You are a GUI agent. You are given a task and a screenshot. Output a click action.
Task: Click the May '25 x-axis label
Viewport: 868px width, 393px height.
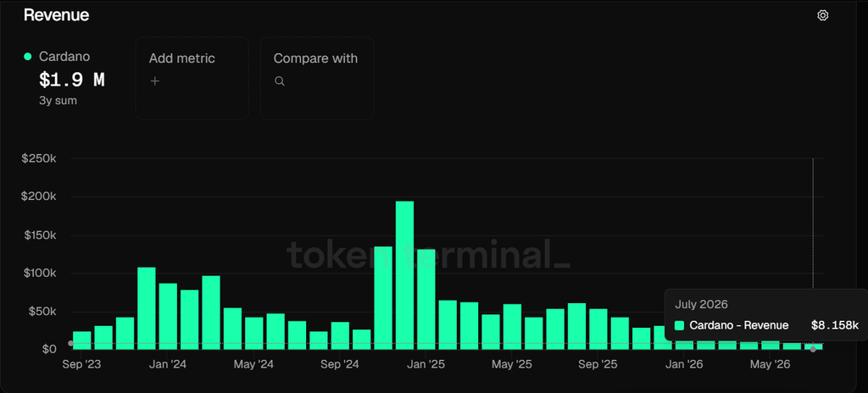tap(512, 365)
